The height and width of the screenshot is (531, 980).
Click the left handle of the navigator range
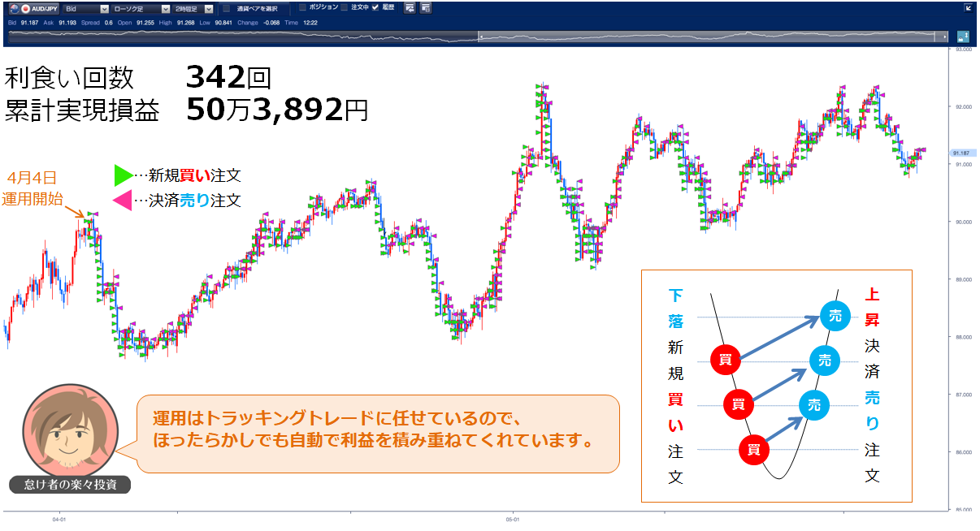pyautogui.click(x=482, y=37)
